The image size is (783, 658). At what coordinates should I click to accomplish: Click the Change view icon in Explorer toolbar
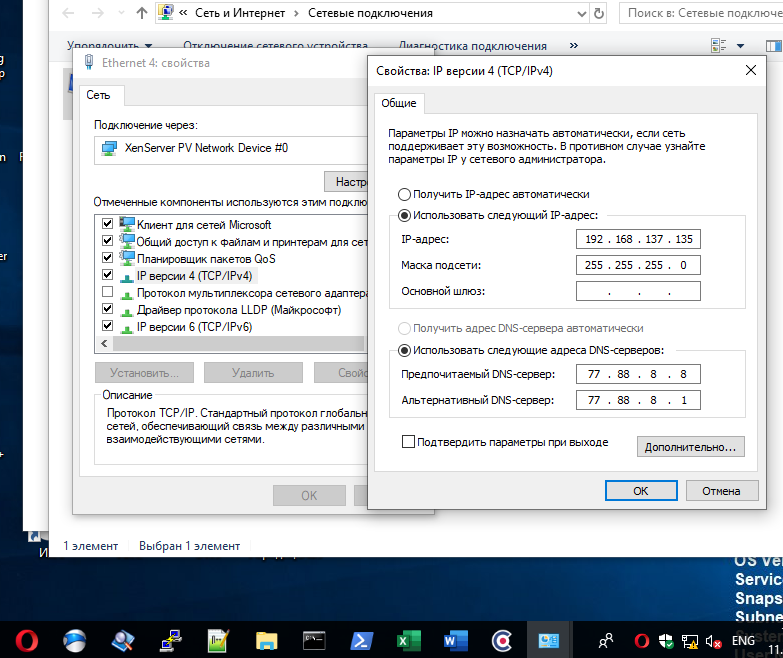[719, 46]
